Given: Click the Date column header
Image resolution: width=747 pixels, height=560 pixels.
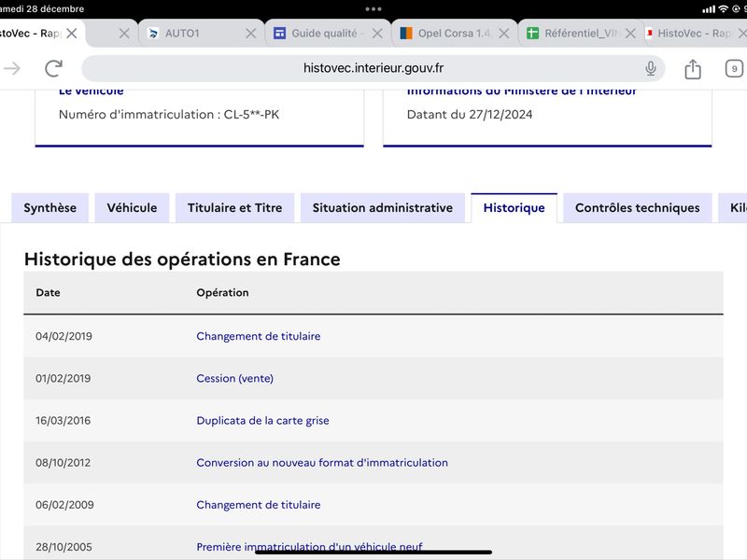Looking at the screenshot, I should 49,292.
